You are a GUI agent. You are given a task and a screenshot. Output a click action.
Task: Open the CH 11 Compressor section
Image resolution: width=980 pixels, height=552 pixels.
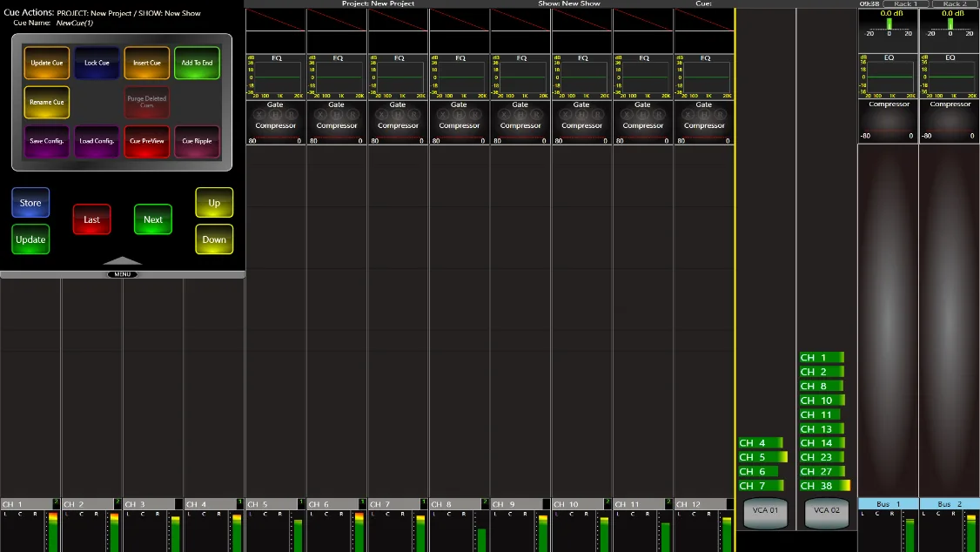point(643,132)
